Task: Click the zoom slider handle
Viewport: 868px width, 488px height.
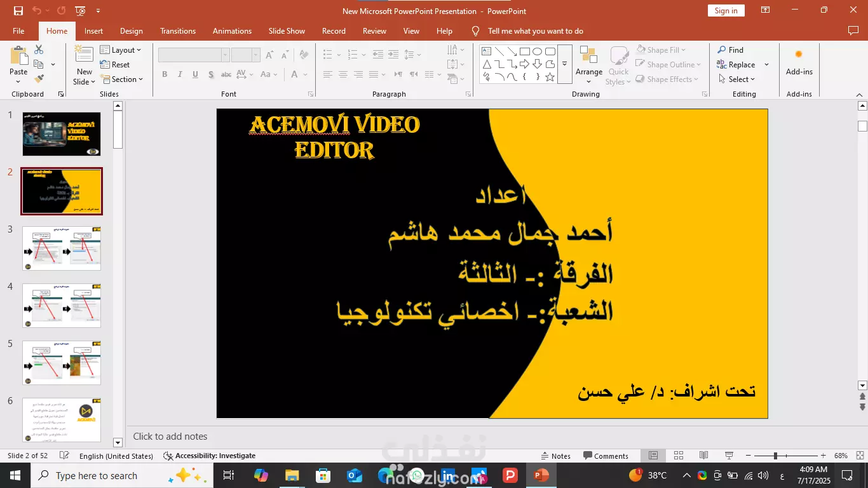Action: point(775,456)
